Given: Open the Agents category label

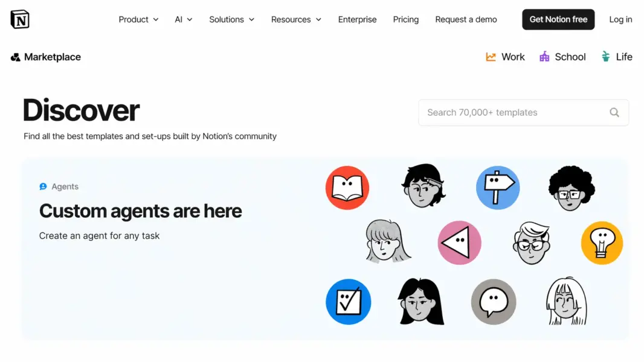Looking at the screenshot, I should click(x=59, y=186).
